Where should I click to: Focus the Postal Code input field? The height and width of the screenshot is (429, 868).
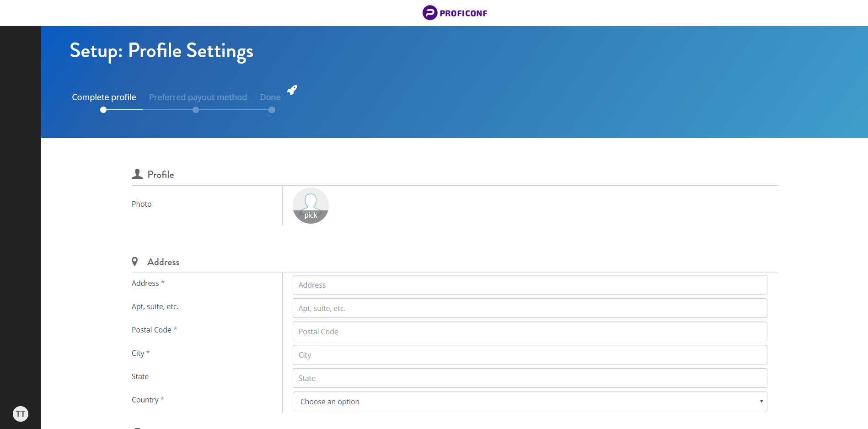pos(530,332)
